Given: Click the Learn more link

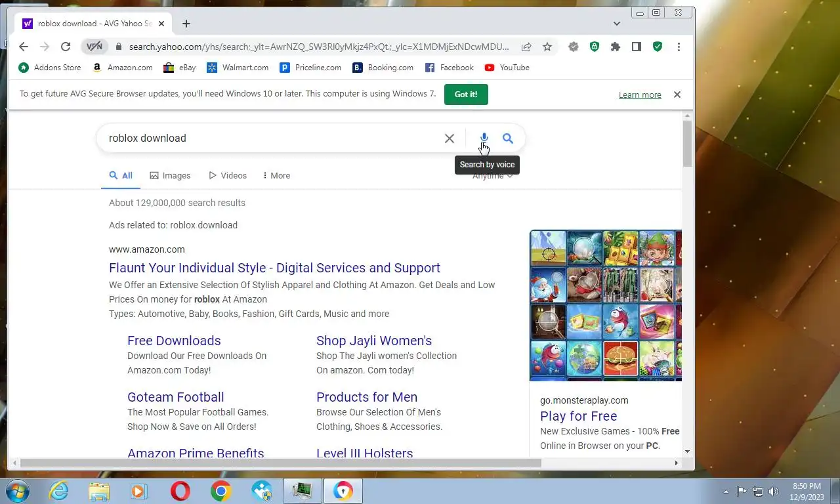Looking at the screenshot, I should [x=640, y=94].
